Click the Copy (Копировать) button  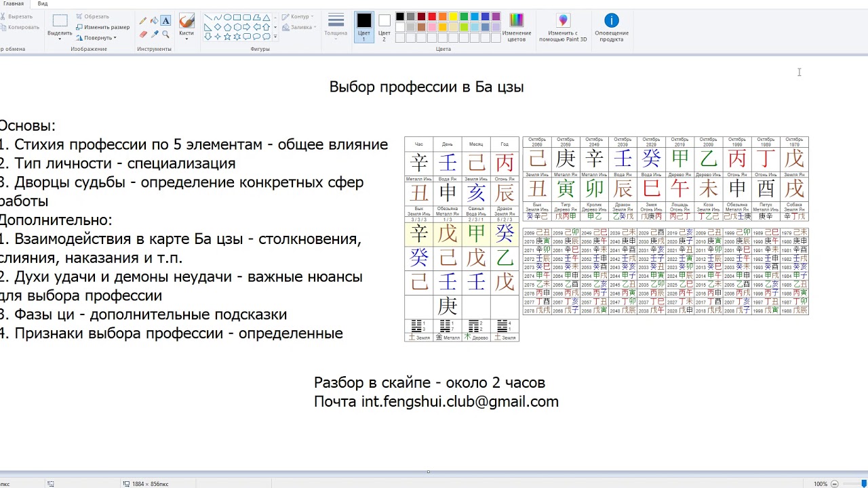20,27
